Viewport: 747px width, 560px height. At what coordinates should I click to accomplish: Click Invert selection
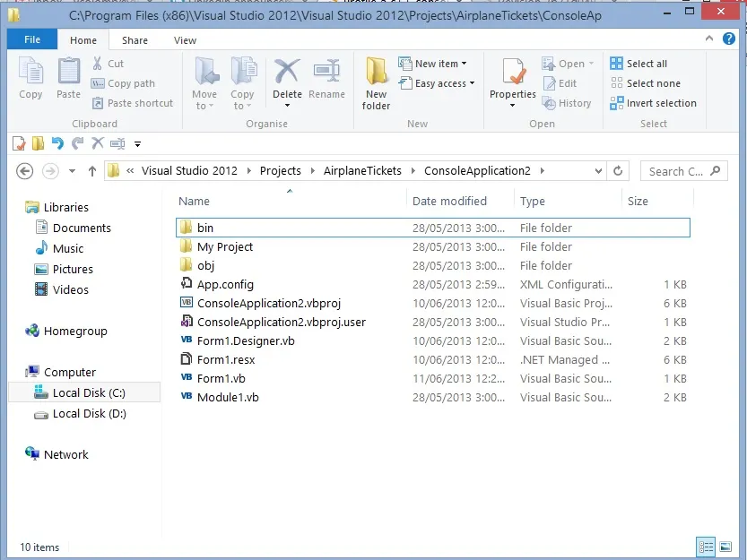[653, 103]
